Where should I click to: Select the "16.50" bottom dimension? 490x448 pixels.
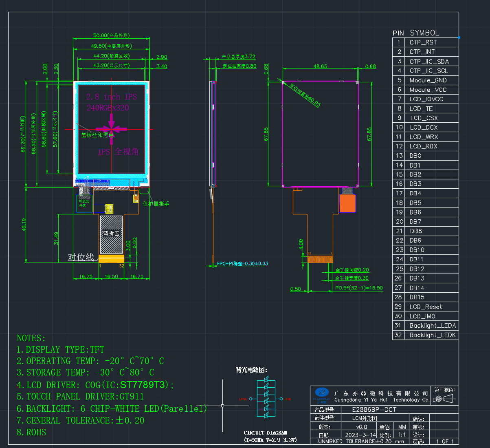[111, 276]
